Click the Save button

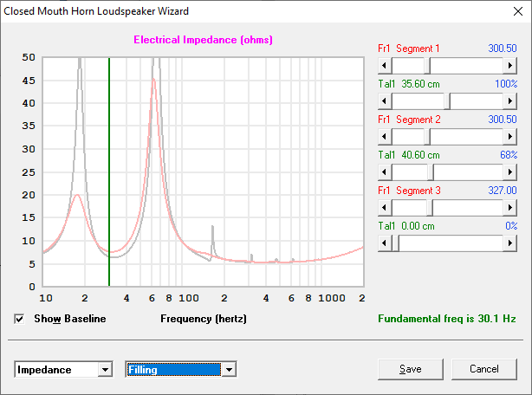(x=411, y=369)
